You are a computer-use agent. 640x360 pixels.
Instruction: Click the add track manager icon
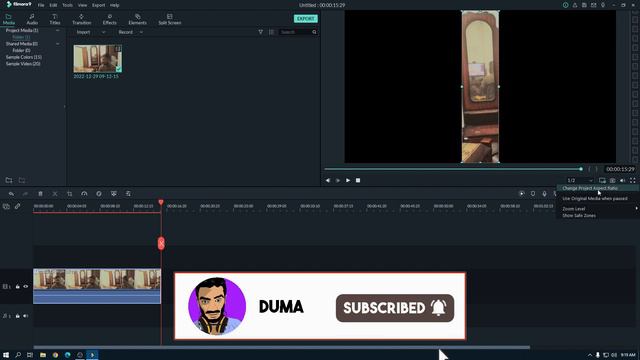[6, 207]
